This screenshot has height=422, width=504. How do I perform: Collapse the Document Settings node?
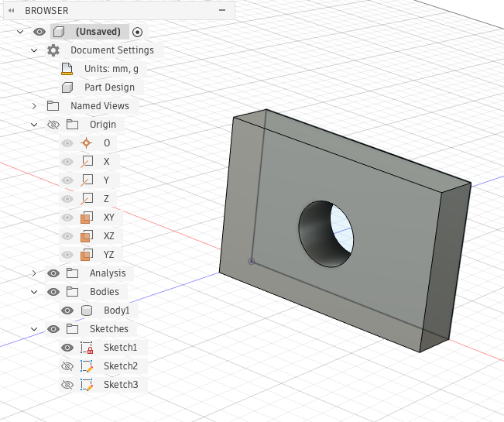34,50
